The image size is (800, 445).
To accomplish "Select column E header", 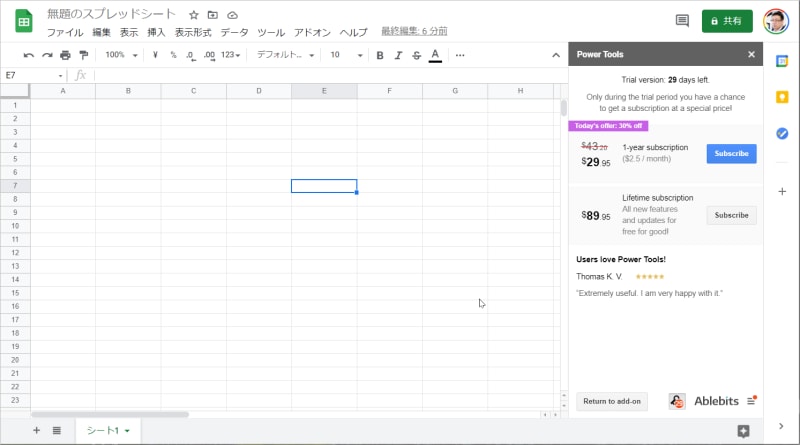I will 324,91.
